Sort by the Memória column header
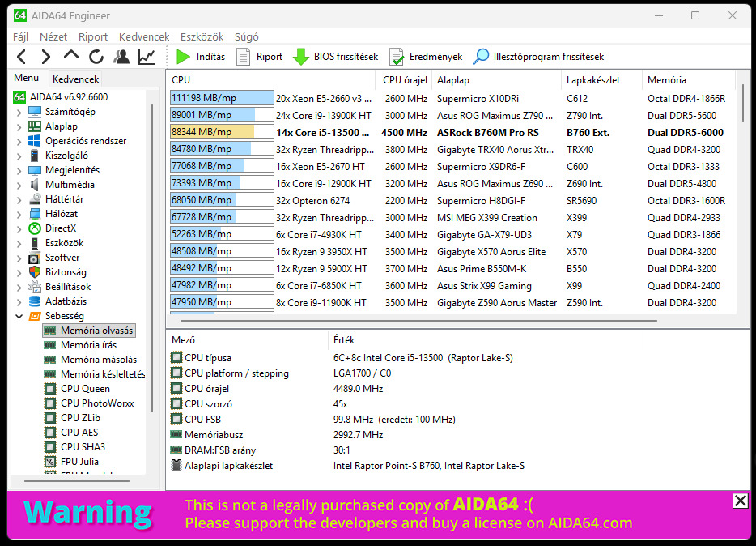 [x=689, y=80]
